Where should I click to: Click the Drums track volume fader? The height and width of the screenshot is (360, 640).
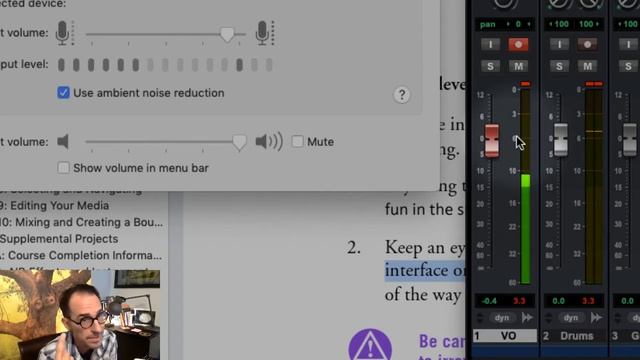(561, 140)
